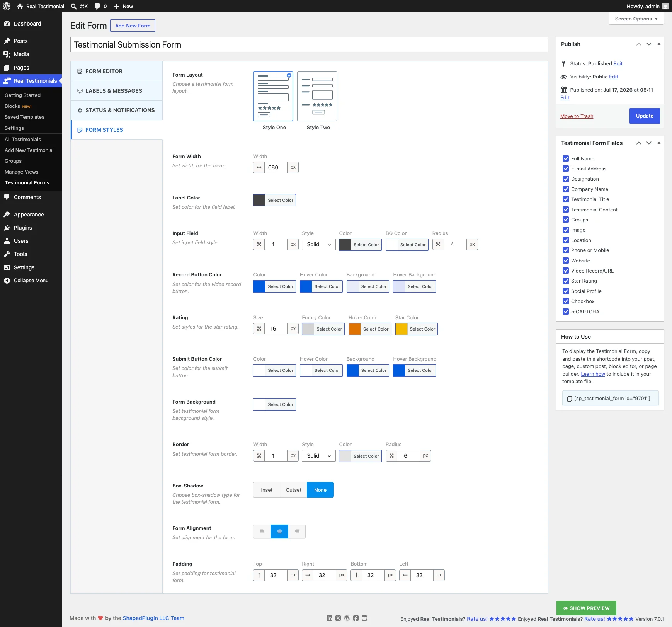Go to Manage Views submenu item
This screenshot has width=672, height=627.
click(x=22, y=172)
